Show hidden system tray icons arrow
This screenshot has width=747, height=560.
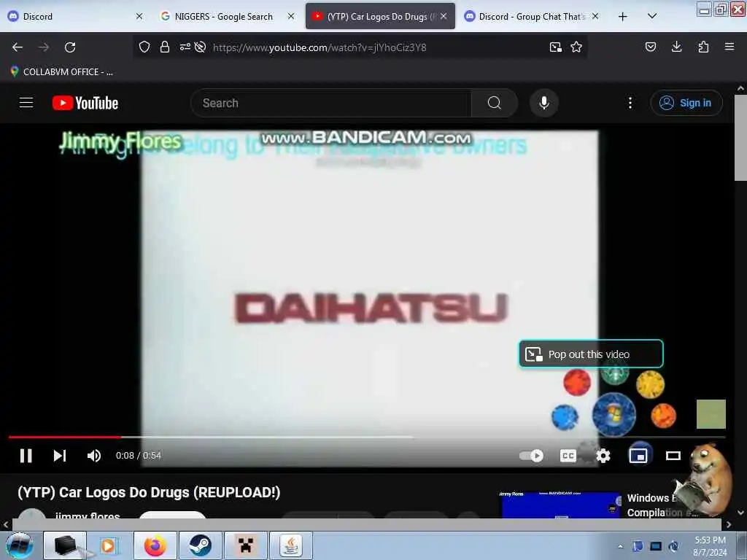(620, 546)
